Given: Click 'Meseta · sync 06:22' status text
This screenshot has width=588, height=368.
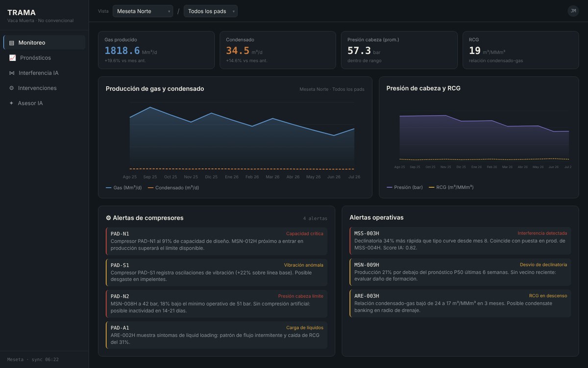Looking at the screenshot, I should [x=33, y=360].
